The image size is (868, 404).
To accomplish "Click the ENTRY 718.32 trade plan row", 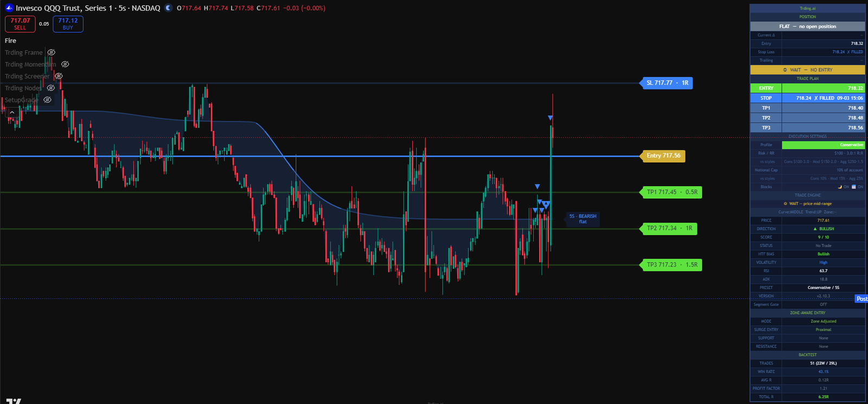I will pos(807,88).
